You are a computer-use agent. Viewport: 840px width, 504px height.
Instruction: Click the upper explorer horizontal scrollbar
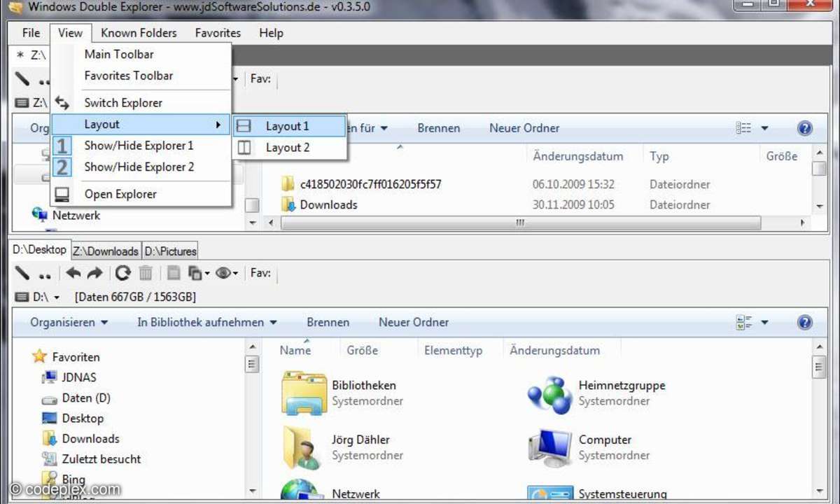point(520,223)
